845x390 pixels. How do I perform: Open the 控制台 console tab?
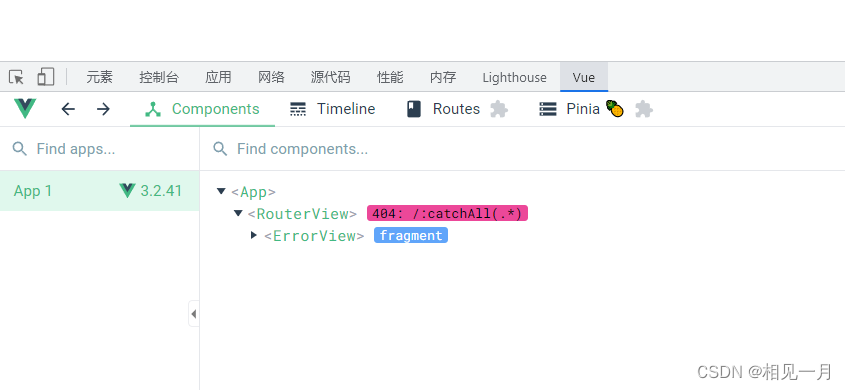tap(159, 78)
